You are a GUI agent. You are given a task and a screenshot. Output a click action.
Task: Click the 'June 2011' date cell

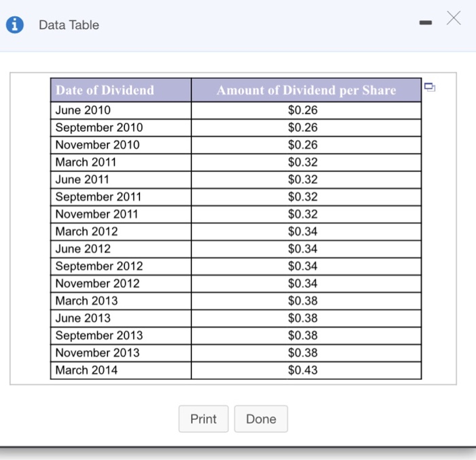click(x=121, y=179)
